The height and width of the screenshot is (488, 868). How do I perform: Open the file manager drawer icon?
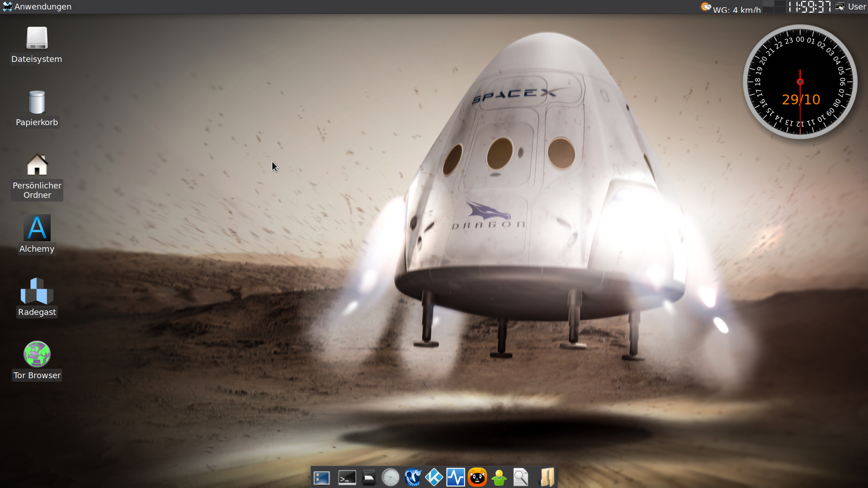tap(369, 478)
